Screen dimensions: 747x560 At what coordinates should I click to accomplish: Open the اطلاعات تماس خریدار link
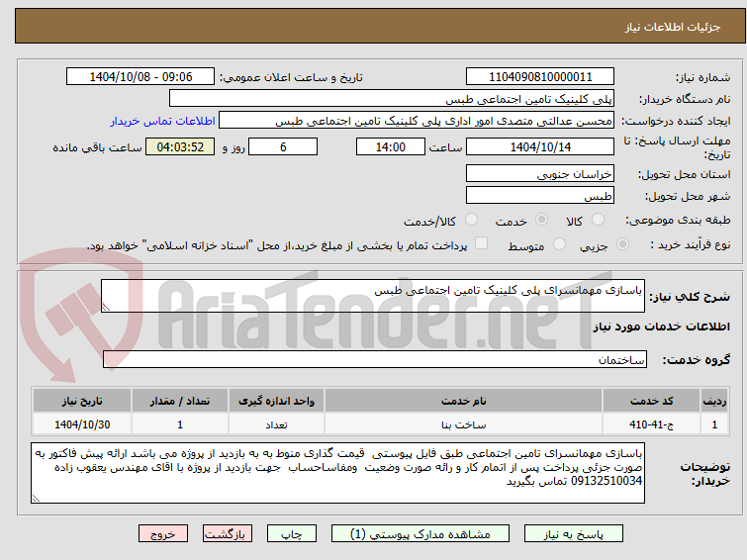(x=163, y=121)
